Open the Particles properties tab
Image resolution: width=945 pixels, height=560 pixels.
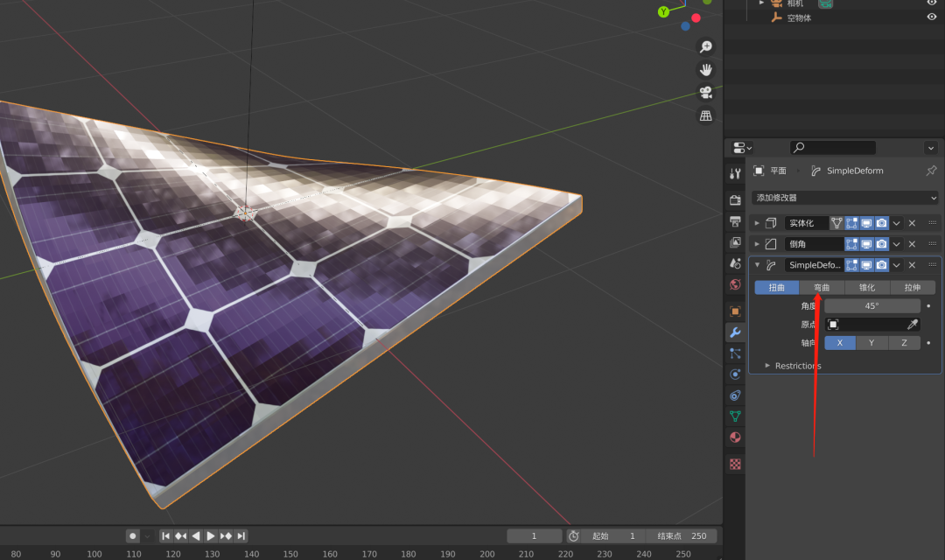click(x=735, y=353)
